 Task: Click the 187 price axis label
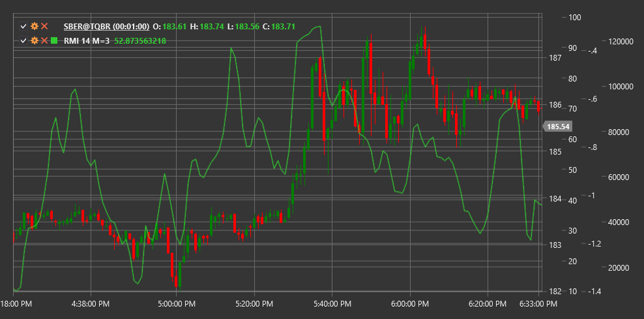(555, 58)
